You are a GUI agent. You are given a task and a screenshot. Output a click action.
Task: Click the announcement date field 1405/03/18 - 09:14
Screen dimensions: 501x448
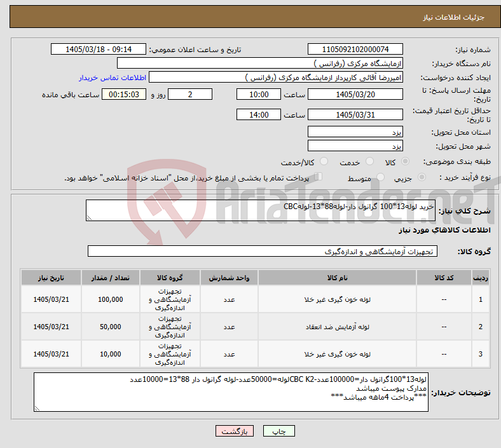pyautogui.click(x=99, y=49)
